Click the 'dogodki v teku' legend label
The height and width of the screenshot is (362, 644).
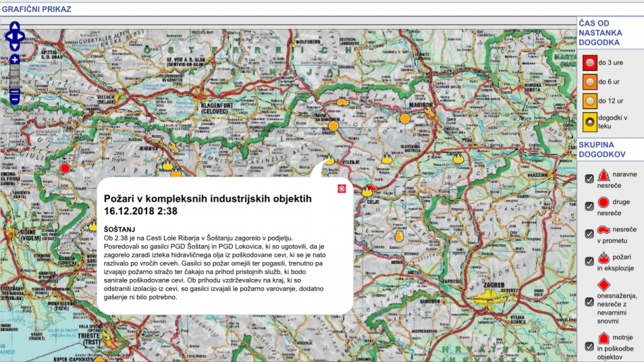pos(613,122)
